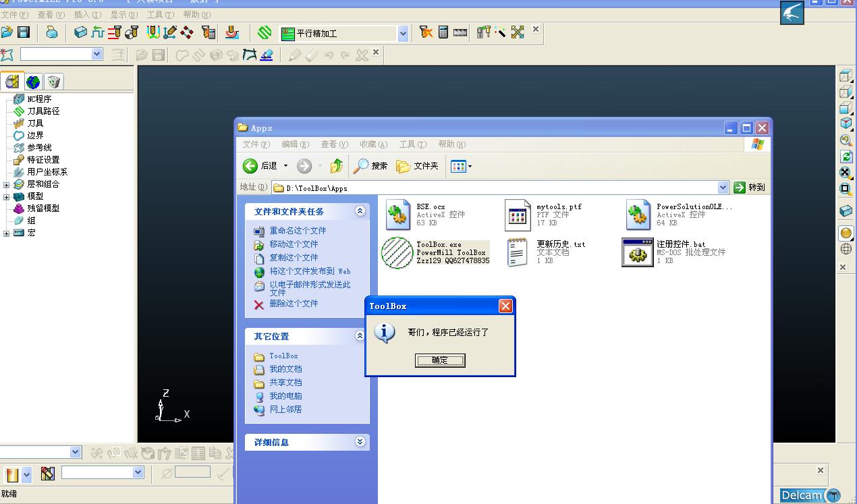The image size is (857, 504).
Task: Select the ToolBox.exe file icon
Action: (x=397, y=252)
